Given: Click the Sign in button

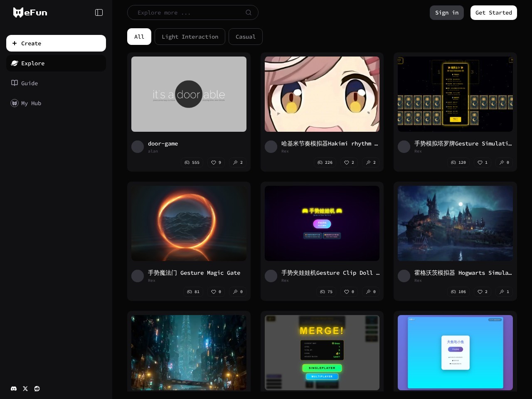Looking at the screenshot, I should click(x=447, y=12).
